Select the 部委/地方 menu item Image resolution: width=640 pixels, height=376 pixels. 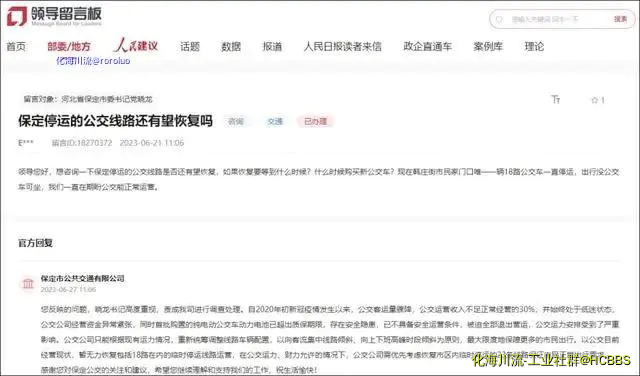tap(69, 47)
